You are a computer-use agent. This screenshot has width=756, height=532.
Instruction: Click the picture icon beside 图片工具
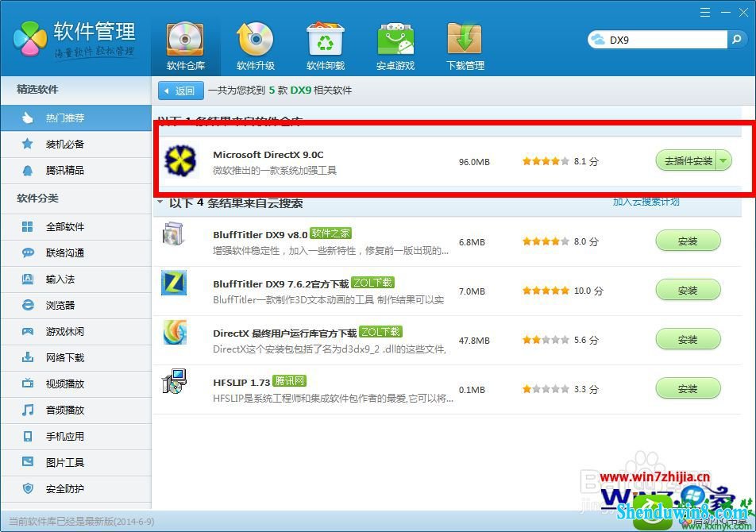[x=28, y=461]
